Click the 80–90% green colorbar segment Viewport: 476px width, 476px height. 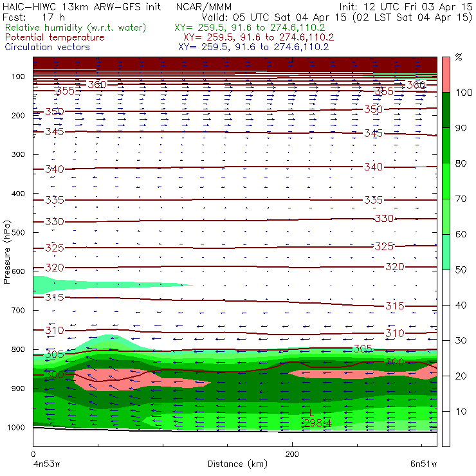pyautogui.click(x=446, y=145)
